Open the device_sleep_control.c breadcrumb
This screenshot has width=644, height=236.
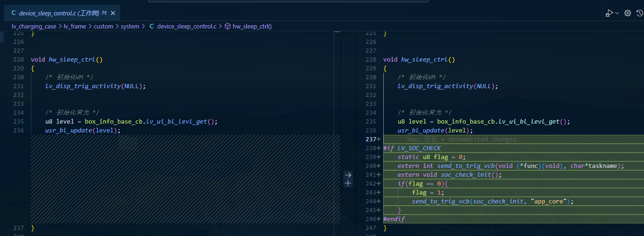click(x=186, y=27)
